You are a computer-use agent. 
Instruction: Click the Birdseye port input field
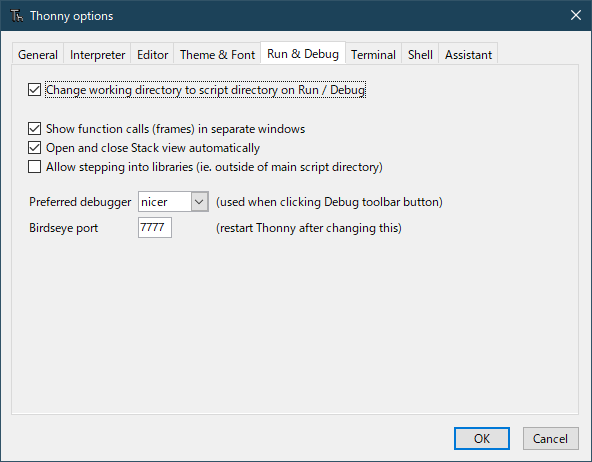155,227
